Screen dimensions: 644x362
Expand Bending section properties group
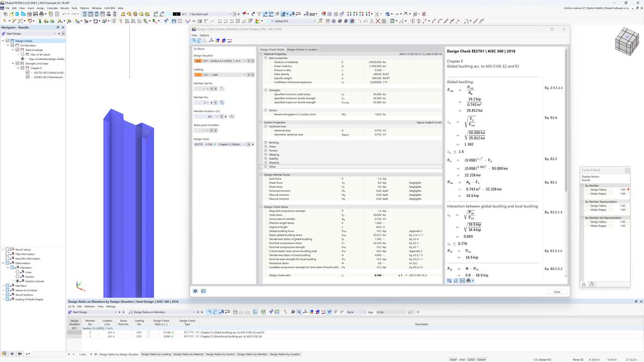coord(265,143)
